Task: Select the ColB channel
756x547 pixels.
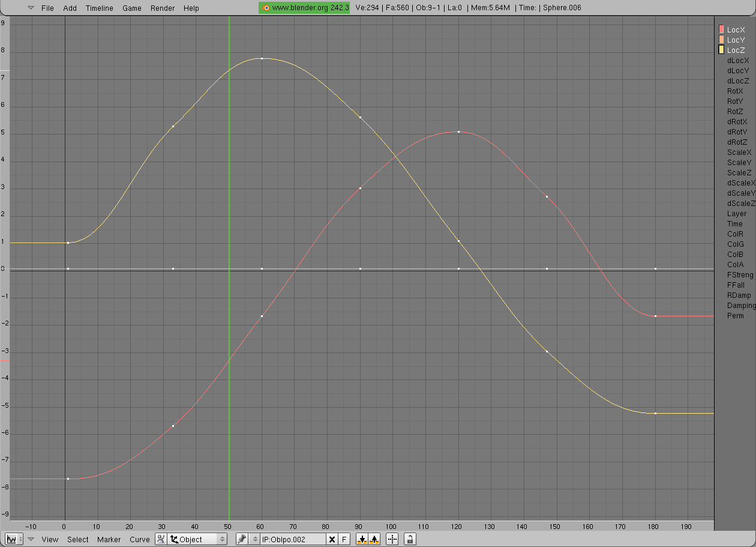Action: coord(735,254)
